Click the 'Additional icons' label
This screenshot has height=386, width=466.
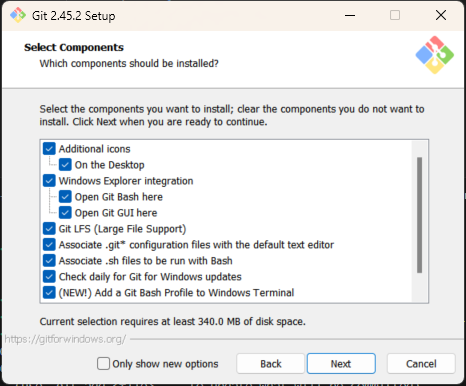click(x=94, y=149)
